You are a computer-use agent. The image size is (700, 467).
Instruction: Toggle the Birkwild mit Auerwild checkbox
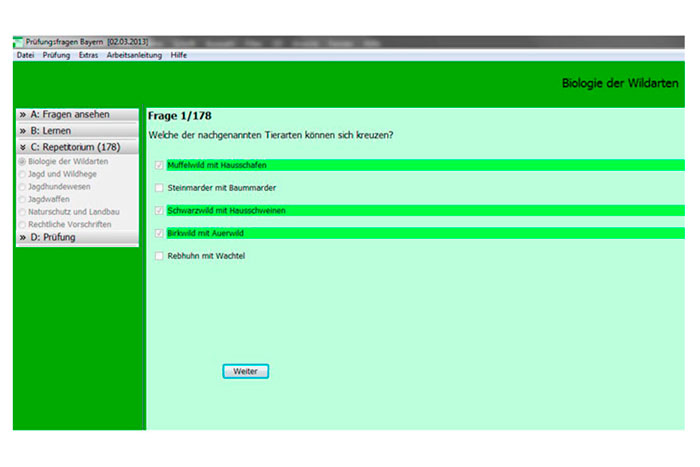coord(159,233)
